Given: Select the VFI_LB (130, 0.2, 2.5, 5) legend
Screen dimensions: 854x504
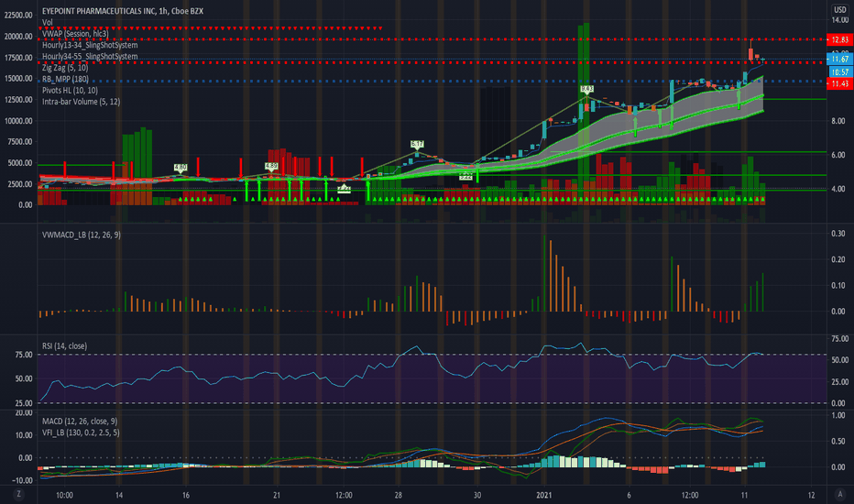Looking at the screenshot, I should click(x=81, y=433).
